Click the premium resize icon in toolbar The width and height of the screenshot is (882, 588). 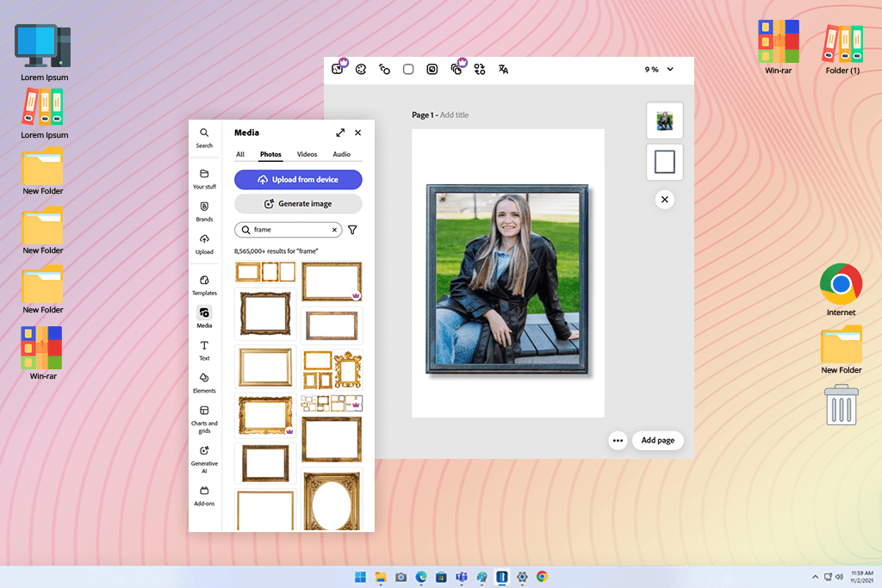click(339, 67)
